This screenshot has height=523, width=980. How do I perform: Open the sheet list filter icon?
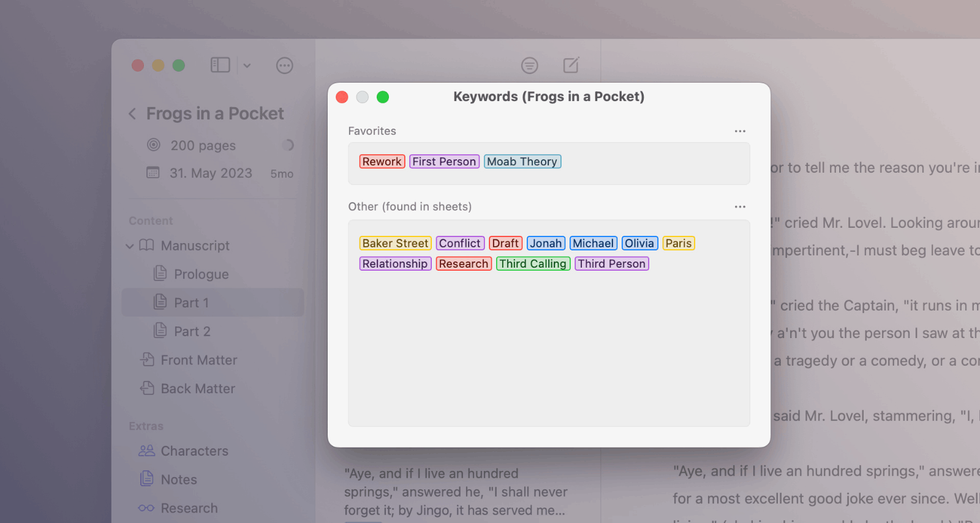coord(529,66)
